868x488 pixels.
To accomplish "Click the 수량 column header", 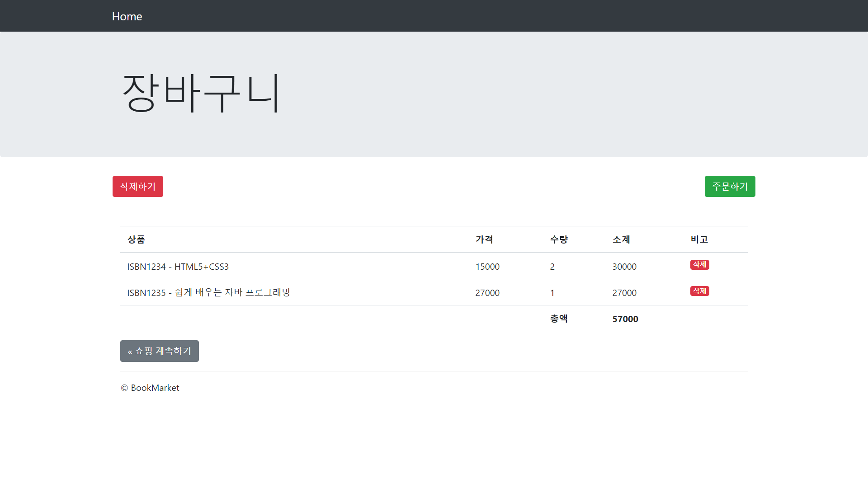I will pyautogui.click(x=559, y=239).
